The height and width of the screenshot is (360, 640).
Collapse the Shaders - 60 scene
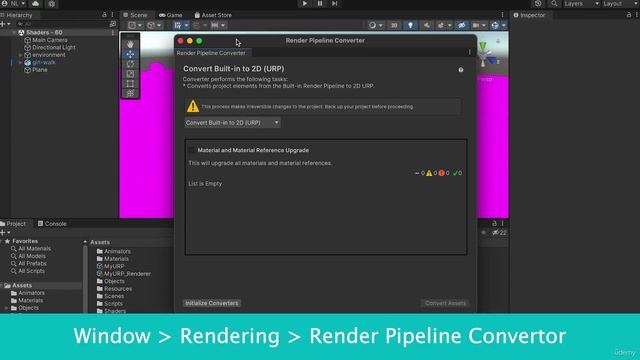coord(14,32)
